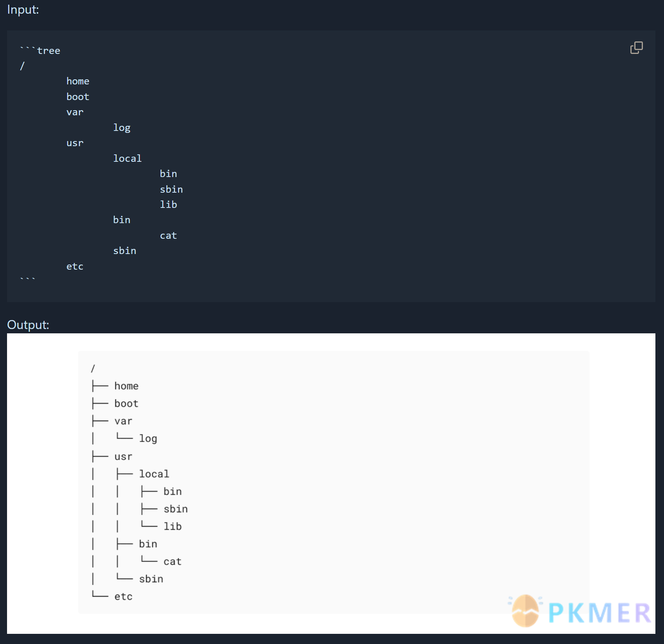
Task: Select "local" node in rendered output tree
Action: (154, 474)
